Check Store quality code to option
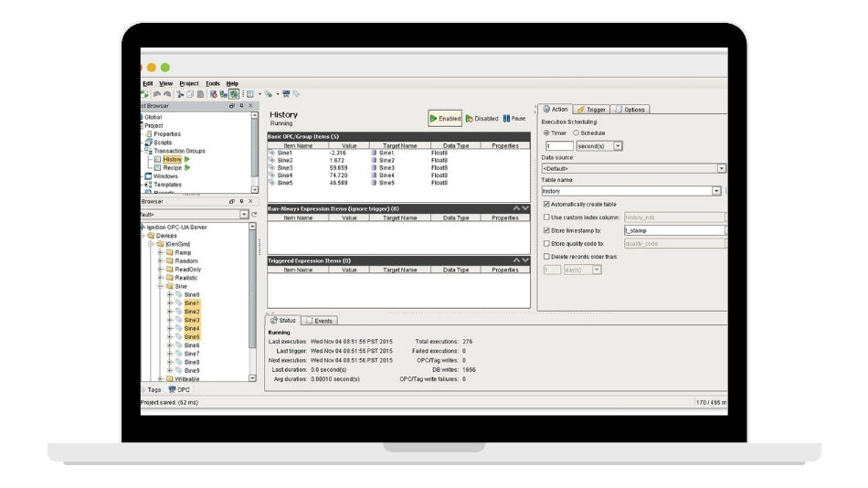Screen dimensions: 868x488 point(546,244)
